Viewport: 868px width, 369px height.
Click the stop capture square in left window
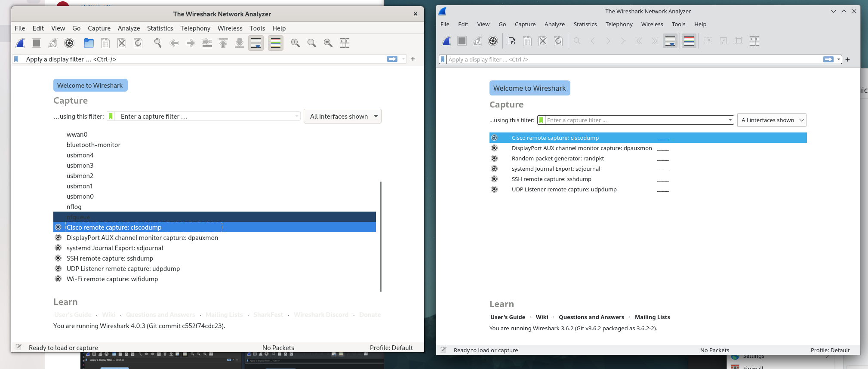point(37,43)
